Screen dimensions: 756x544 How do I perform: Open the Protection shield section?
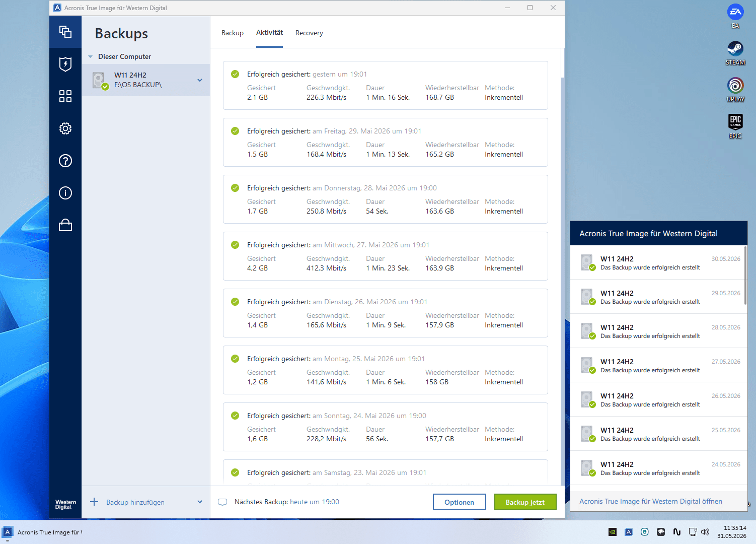65,64
